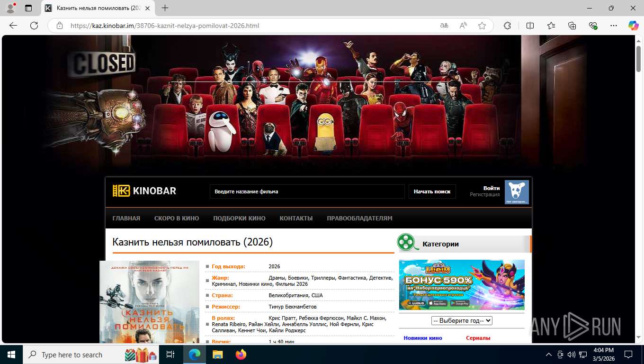The width and height of the screenshot is (644, 364).
Task: Open Read aloud icon in address bar
Action: click(463, 26)
